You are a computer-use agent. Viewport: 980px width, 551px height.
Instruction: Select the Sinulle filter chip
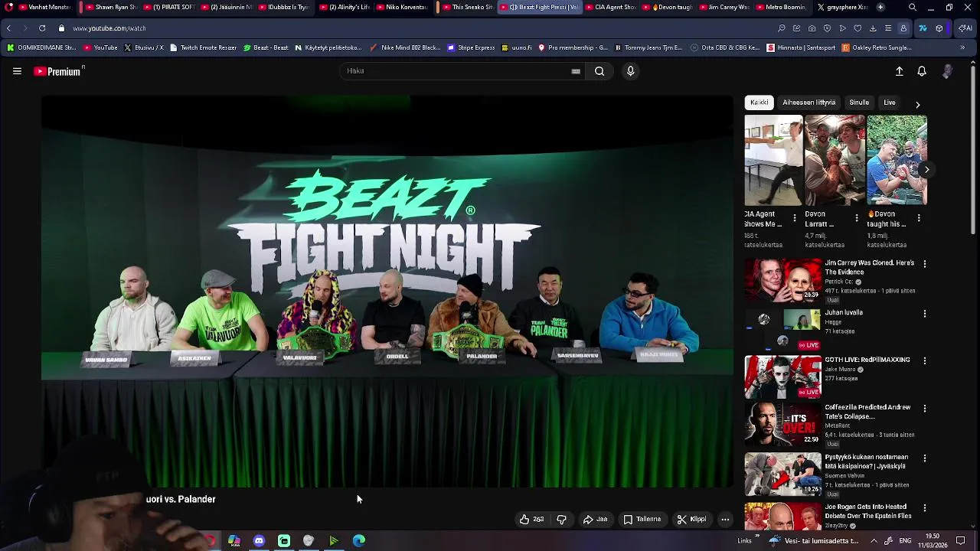[859, 103]
